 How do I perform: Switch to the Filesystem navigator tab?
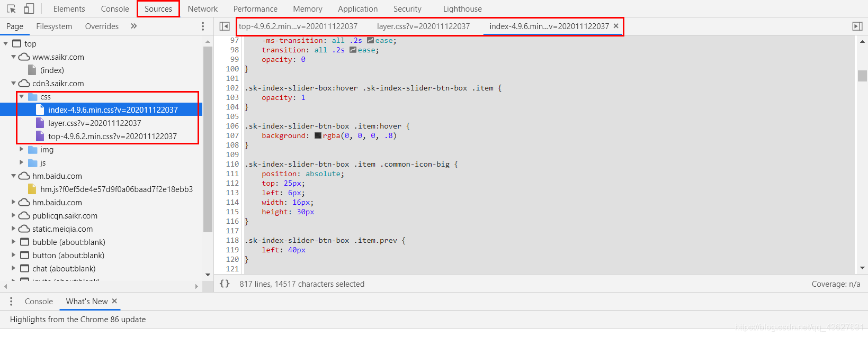pos(54,26)
